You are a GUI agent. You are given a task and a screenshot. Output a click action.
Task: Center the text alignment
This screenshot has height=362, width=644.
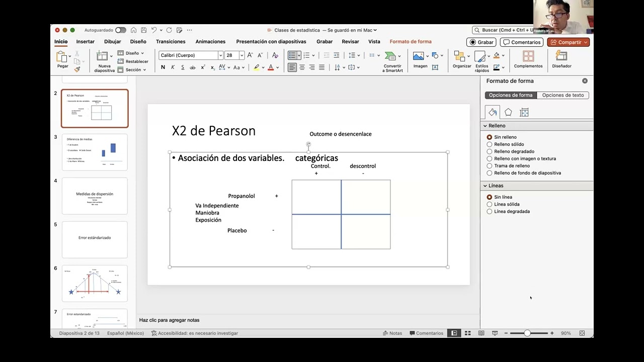tap(302, 67)
